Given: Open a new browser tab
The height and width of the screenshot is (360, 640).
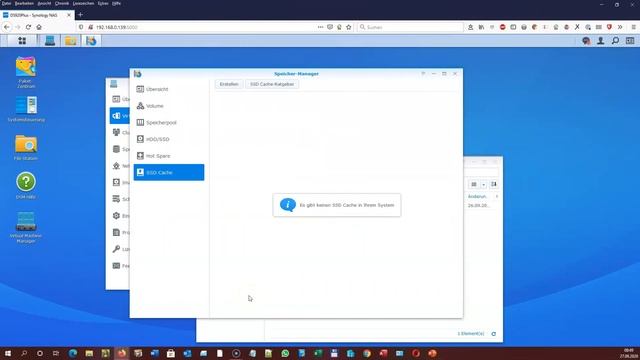Looking at the screenshot, I should [x=80, y=15].
